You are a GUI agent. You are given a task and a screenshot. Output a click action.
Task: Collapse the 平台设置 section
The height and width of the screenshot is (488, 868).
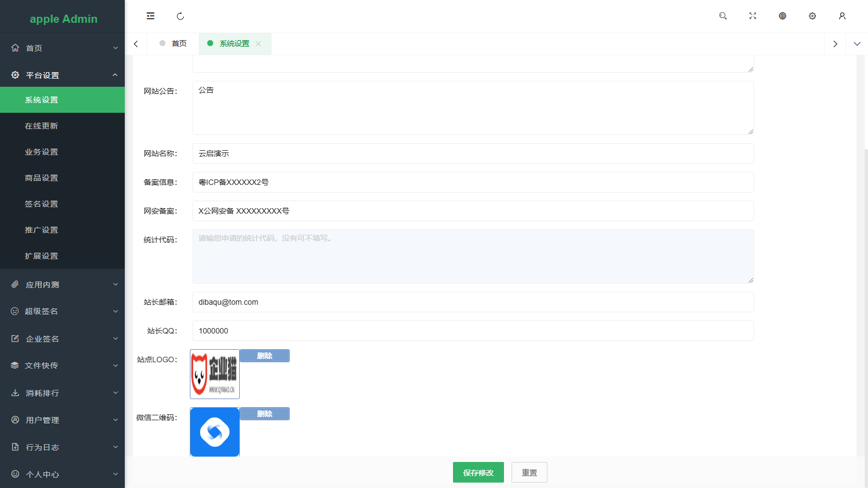coord(62,75)
